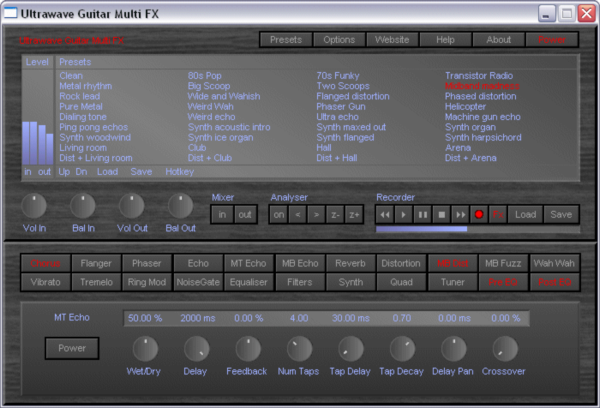The width and height of the screenshot is (600, 408).
Task: Click the Wet/Dry knob
Action: 146,349
